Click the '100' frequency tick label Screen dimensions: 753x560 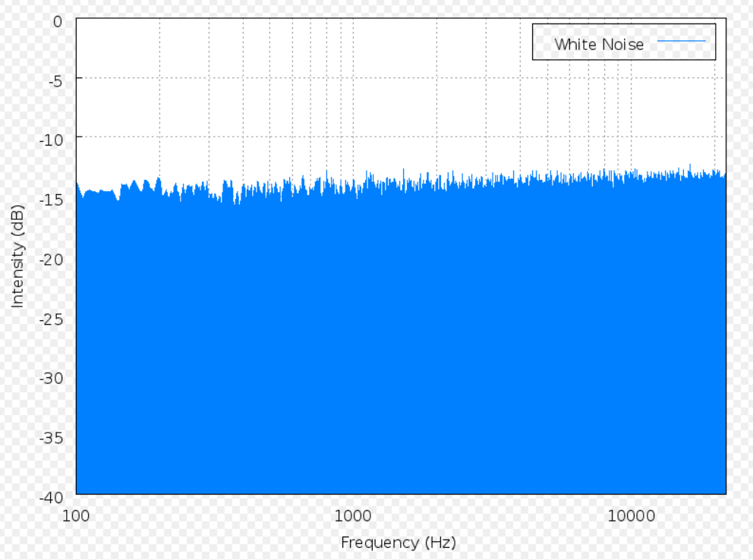coord(76,516)
